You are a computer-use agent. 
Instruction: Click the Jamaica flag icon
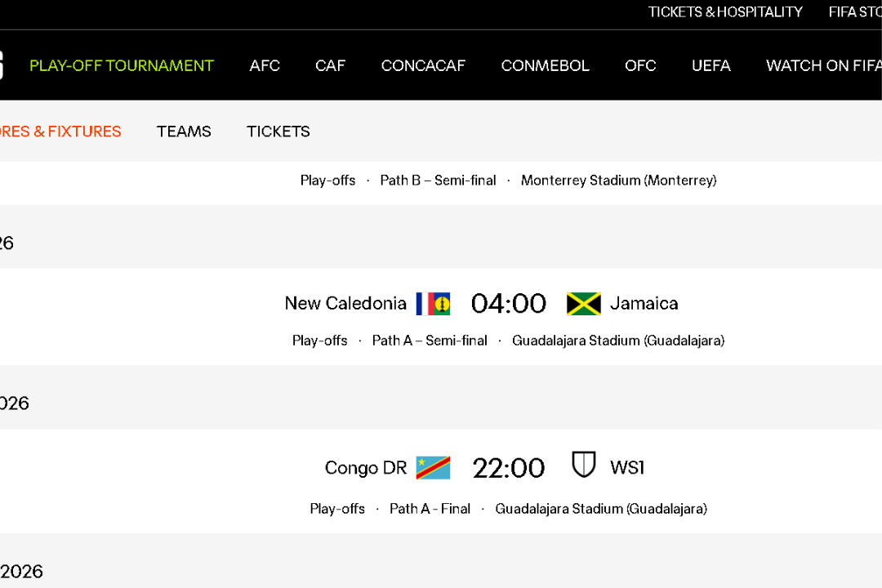[x=583, y=304]
